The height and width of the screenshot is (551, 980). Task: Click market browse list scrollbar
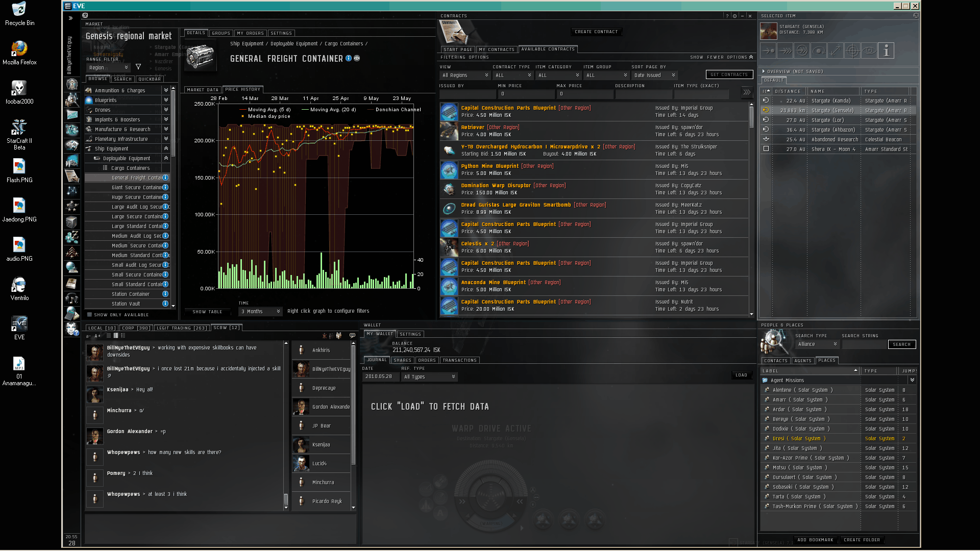174,123
